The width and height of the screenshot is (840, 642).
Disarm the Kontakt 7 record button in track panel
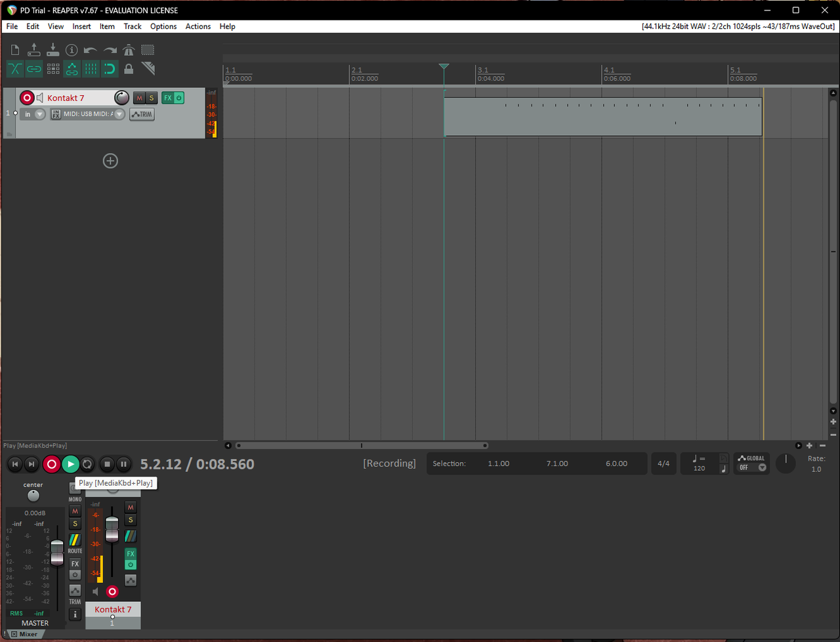point(27,98)
